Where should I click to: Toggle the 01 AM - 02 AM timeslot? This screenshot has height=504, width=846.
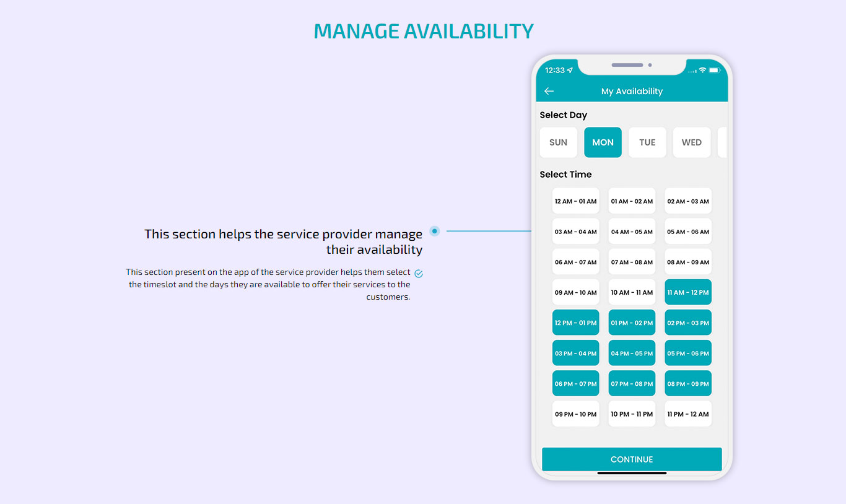(x=632, y=201)
